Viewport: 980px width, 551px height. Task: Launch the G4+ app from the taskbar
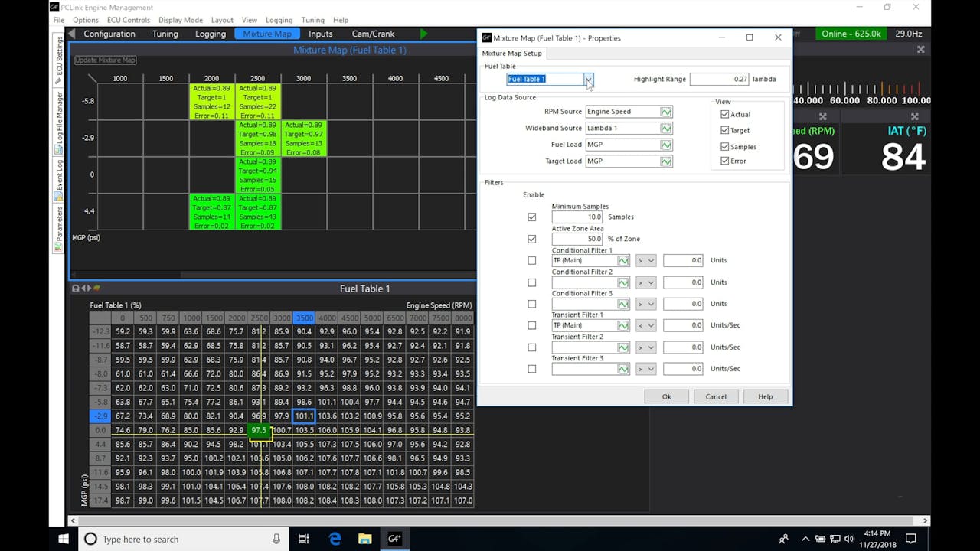pyautogui.click(x=394, y=538)
